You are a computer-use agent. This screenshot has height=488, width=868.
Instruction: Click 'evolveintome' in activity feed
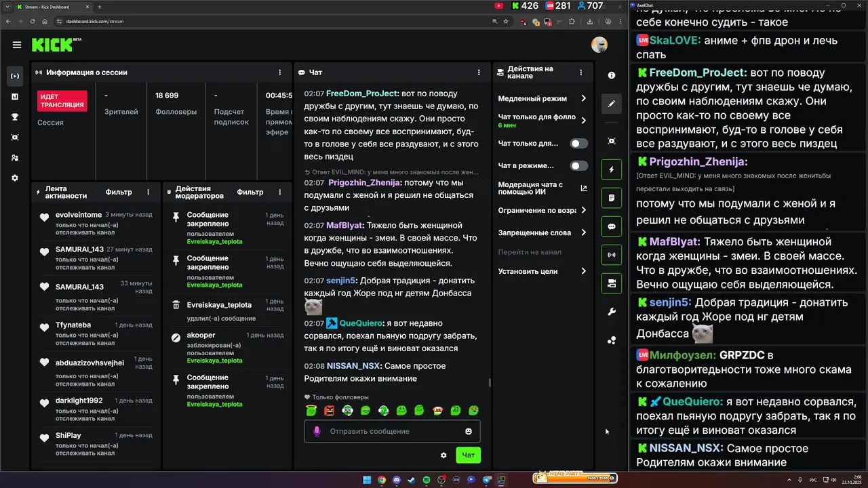coord(79,215)
